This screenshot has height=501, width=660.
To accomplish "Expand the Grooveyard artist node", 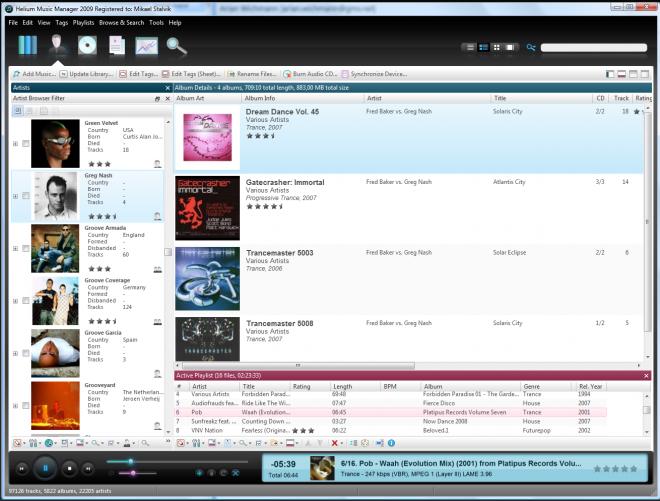I will pos(16,405).
